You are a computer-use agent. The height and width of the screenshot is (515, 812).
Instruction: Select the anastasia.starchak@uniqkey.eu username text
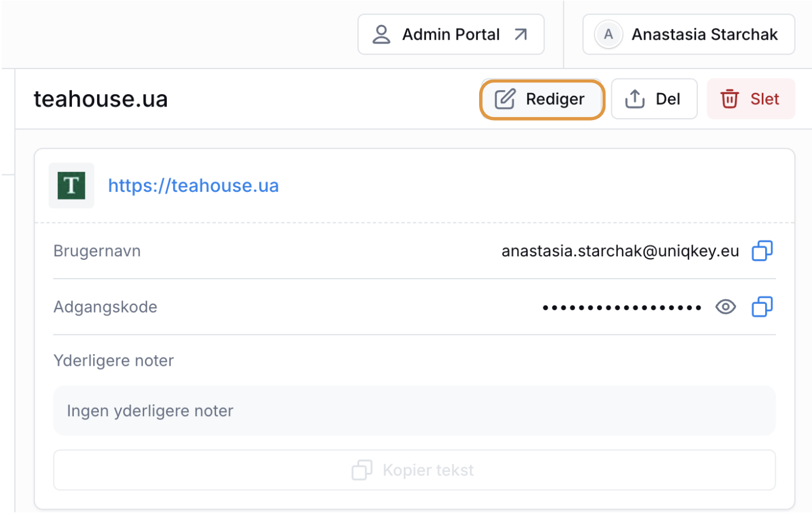tap(620, 251)
